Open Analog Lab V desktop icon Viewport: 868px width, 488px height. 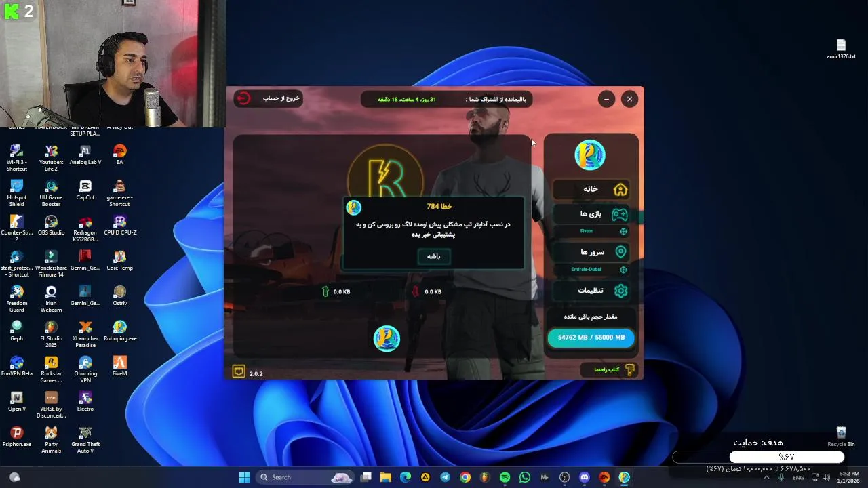[85, 155]
